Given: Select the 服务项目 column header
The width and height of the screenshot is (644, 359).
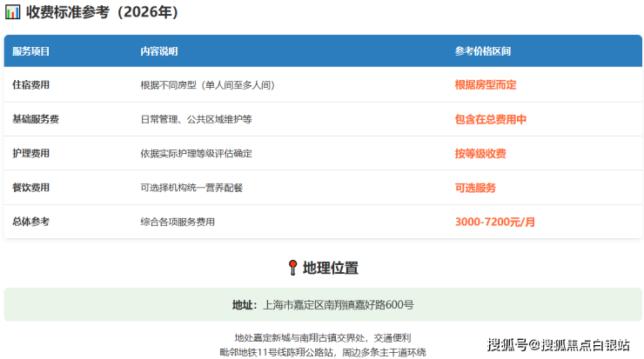Looking at the screenshot, I should (x=30, y=51).
